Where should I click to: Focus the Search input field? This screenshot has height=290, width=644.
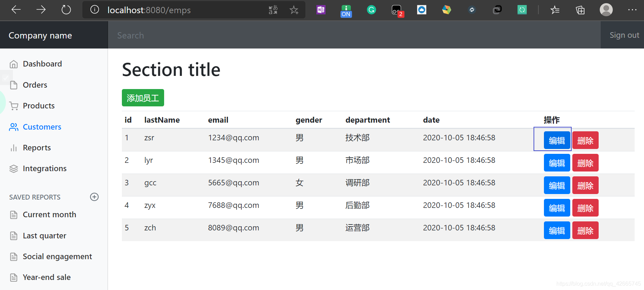(354, 35)
